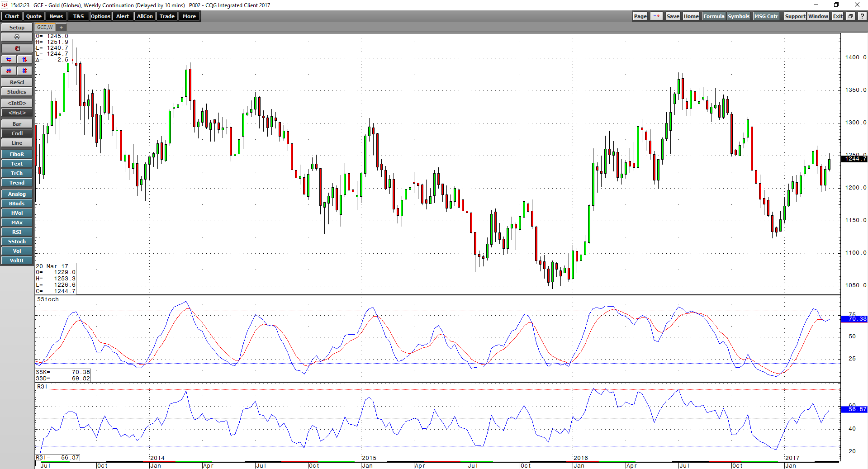Screen dimensions: 868x469
Task: Open the Formula button
Action: coord(714,16)
